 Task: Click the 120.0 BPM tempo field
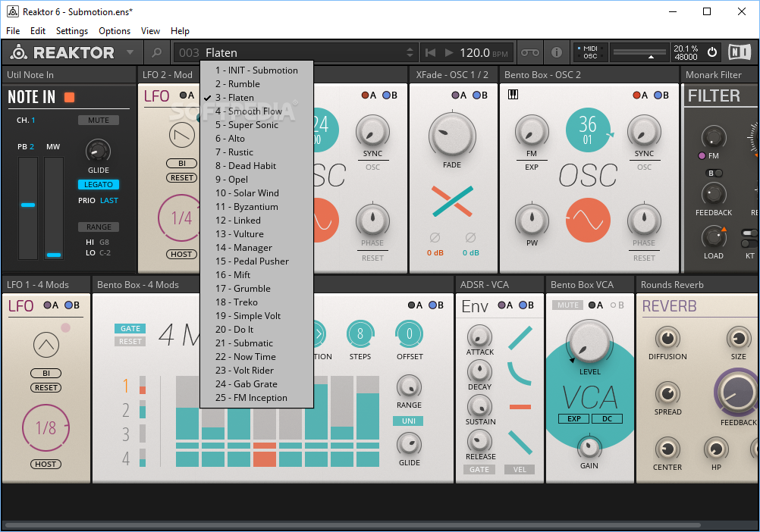tap(484, 52)
